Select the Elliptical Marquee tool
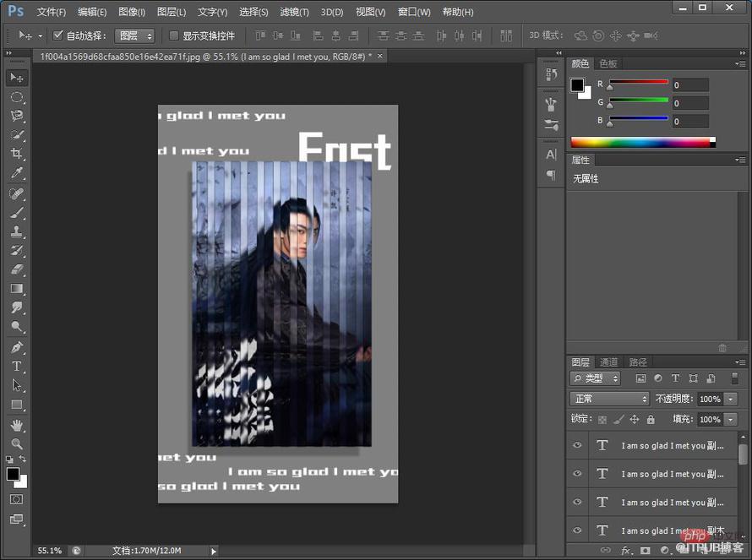The height and width of the screenshot is (560, 752). tap(17, 97)
